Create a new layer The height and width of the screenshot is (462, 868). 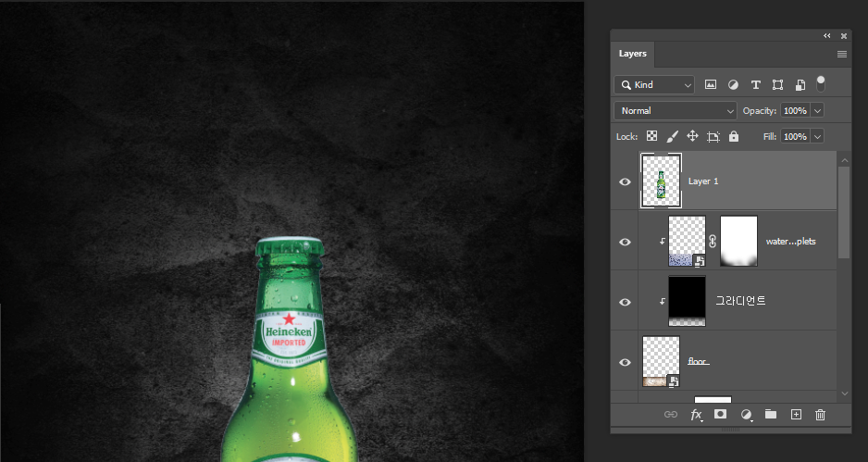[x=796, y=415]
